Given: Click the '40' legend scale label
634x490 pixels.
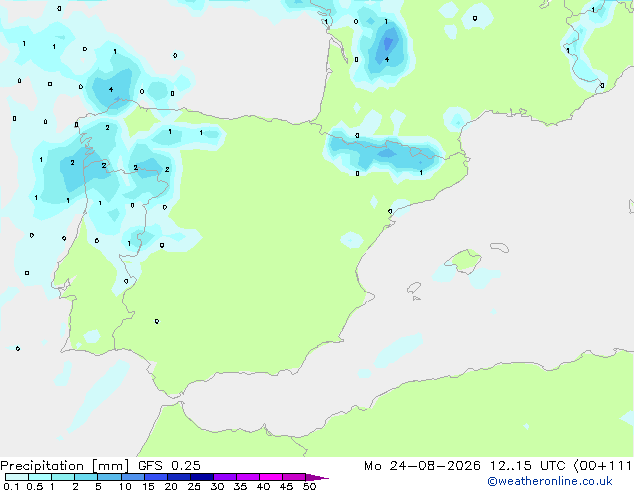Looking at the screenshot, I should click(x=263, y=486).
